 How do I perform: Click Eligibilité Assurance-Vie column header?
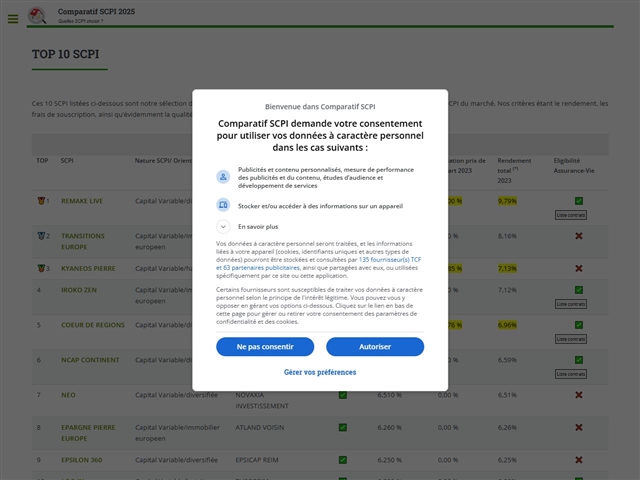click(574, 166)
